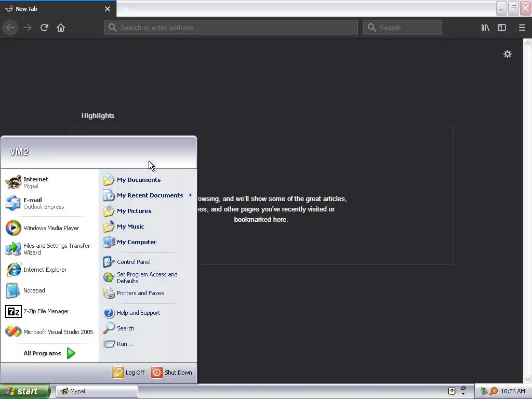This screenshot has height=399, width=532.
Task: Open 7-Zip File Manager
Action: coord(50,311)
